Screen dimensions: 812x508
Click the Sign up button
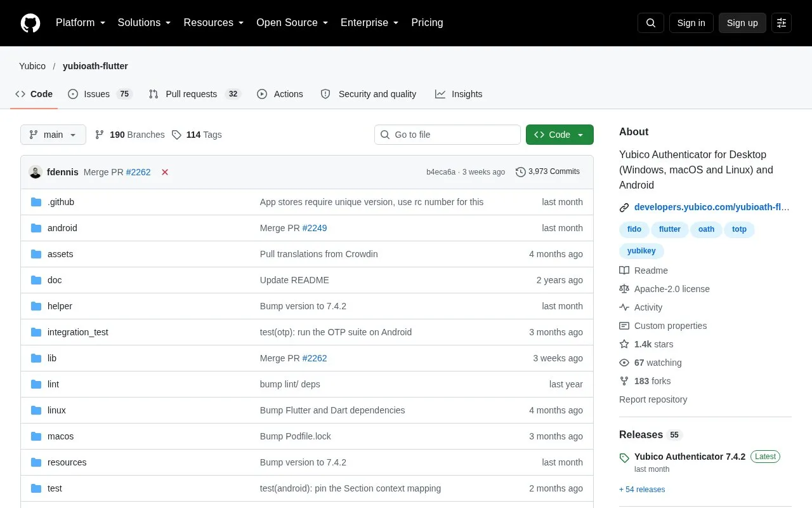742,23
